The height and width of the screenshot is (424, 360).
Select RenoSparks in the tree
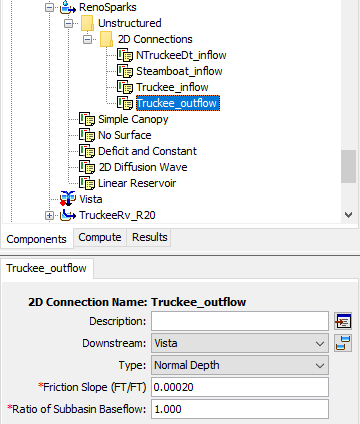[108, 7]
